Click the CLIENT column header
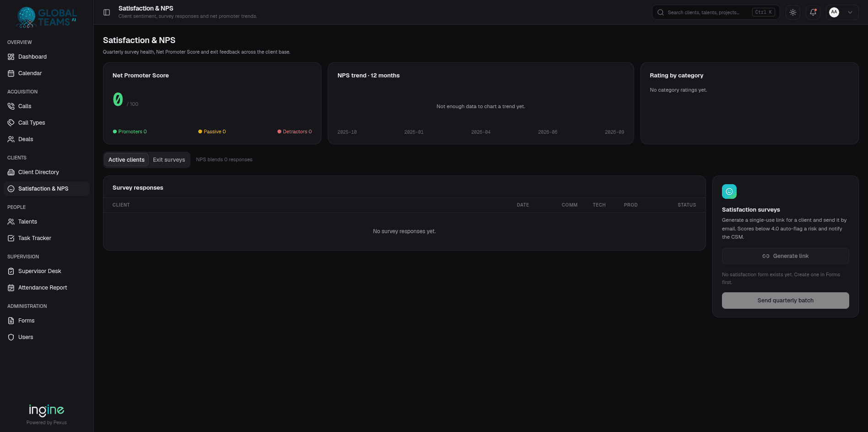This screenshot has height=432, width=868. [121, 205]
